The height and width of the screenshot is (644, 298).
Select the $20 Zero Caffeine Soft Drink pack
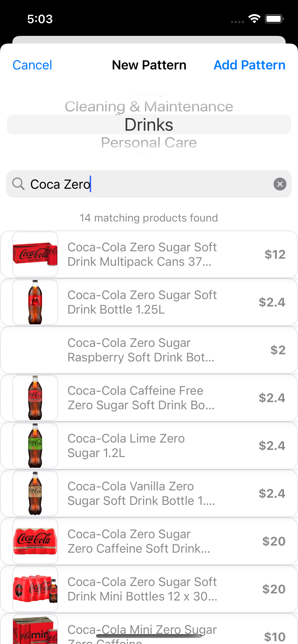149,541
